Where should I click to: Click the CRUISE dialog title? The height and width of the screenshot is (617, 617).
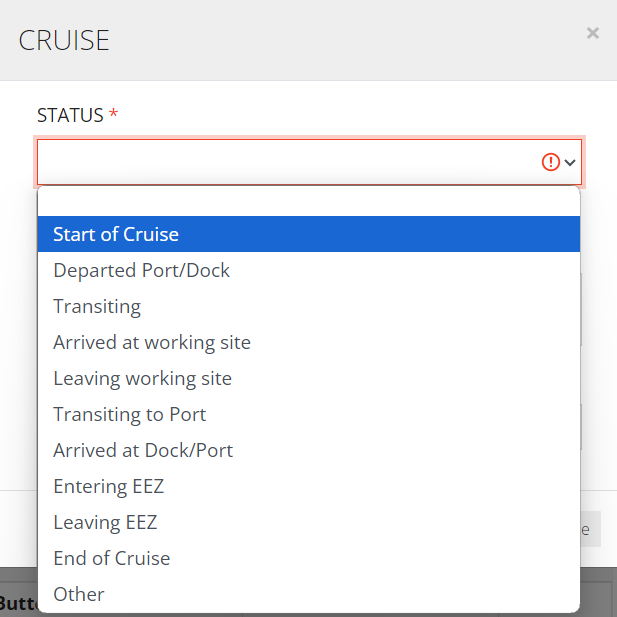pyautogui.click(x=64, y=40)
